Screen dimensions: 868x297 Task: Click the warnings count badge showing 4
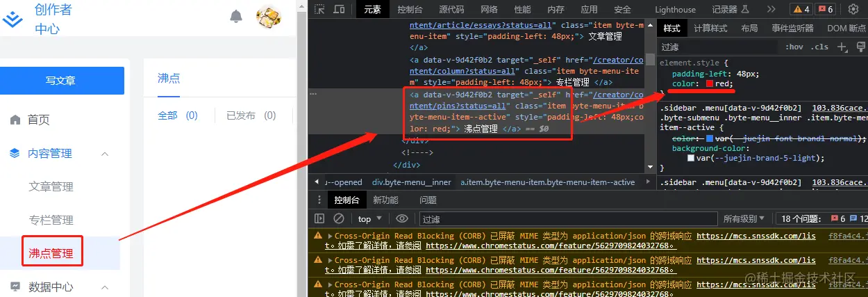click(x=801, y=9)
